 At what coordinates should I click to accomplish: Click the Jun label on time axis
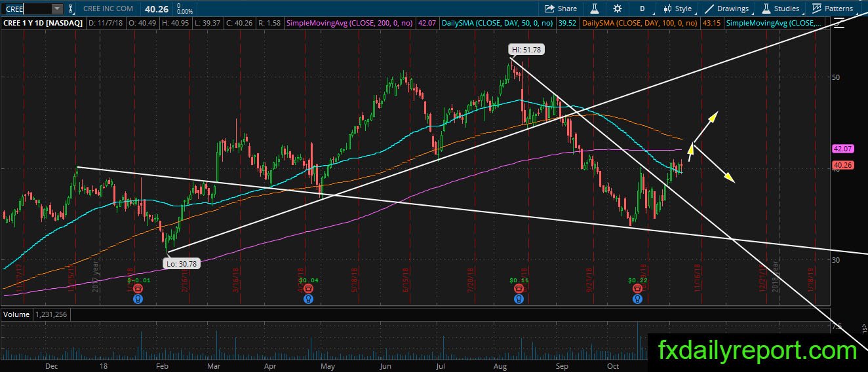coord(385,366)
